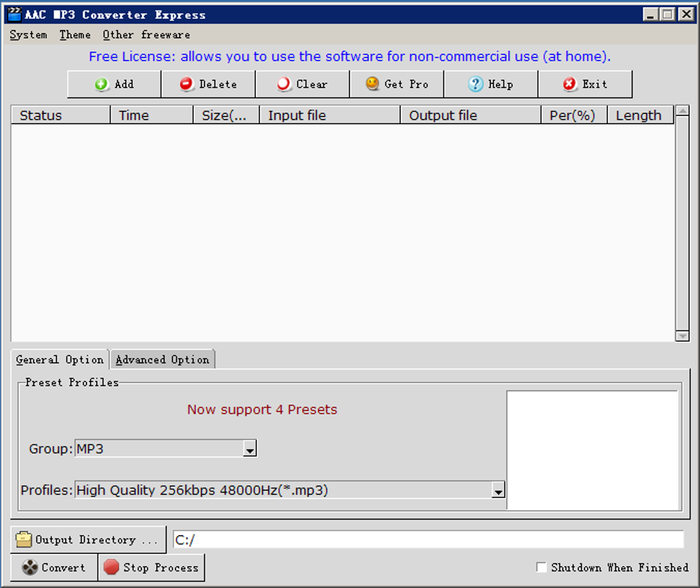Close the AAC MP3 Converter Express window
Viewport: 700px width, 588px height.
click(x=686, y=14)
